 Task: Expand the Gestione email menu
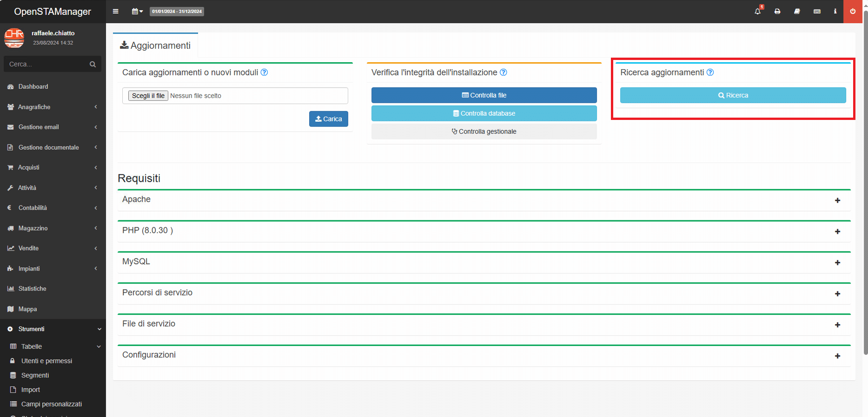[x=53, y=127]
